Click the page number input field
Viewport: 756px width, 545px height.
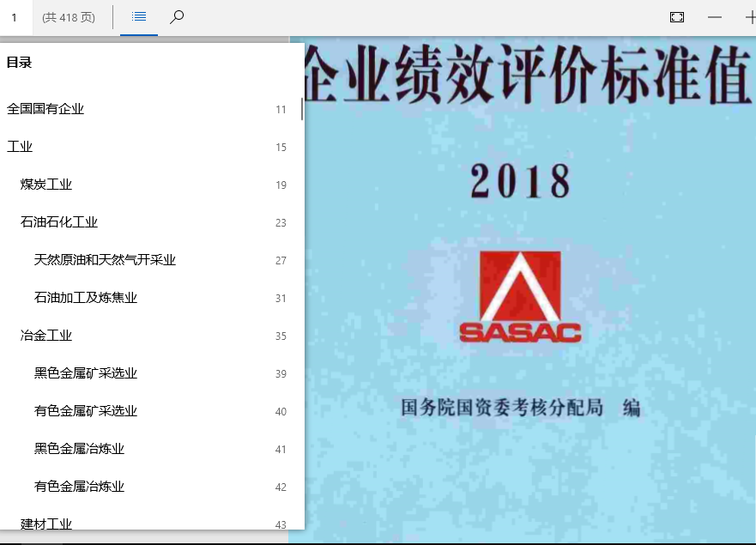16,17
